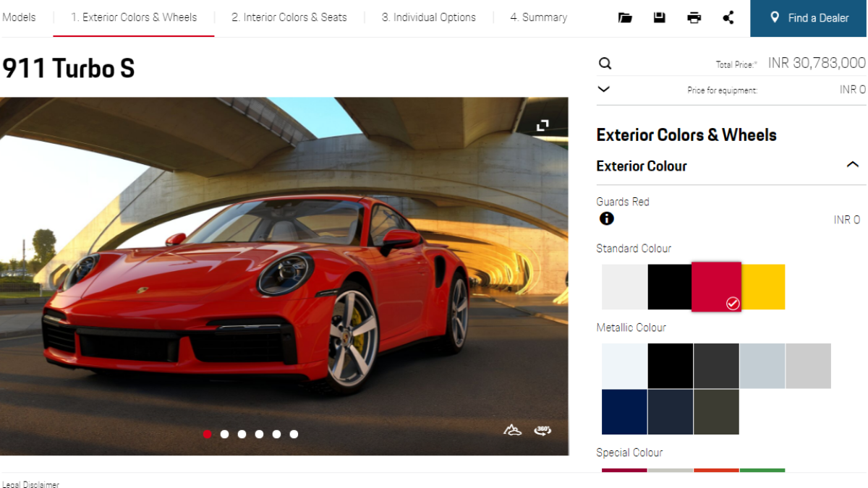Change the scenery with the landscape icon
This screenshot has height=488, width=868.
click(513, 430)
